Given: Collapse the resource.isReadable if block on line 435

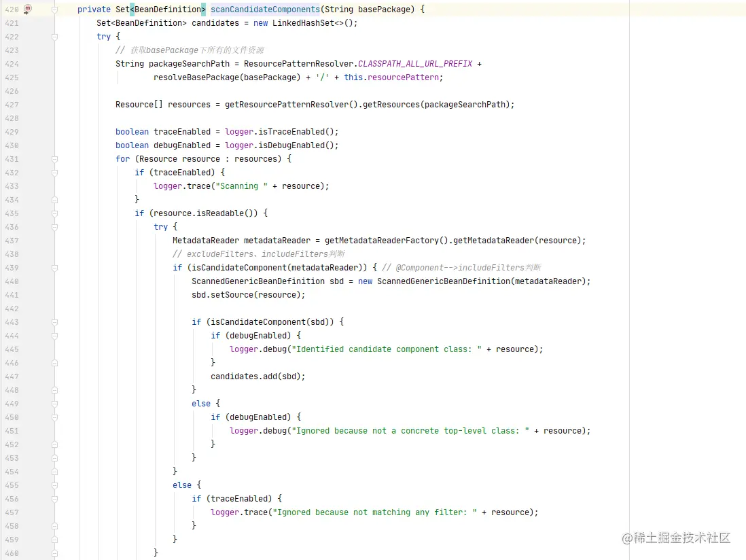Looking at the screenshot, I should click(x=55, y=213).
